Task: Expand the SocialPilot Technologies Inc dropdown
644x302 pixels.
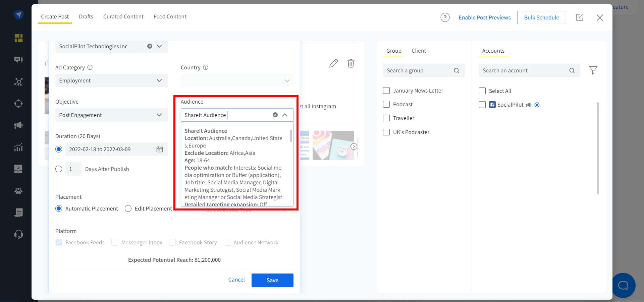Action: click(159, 46)
